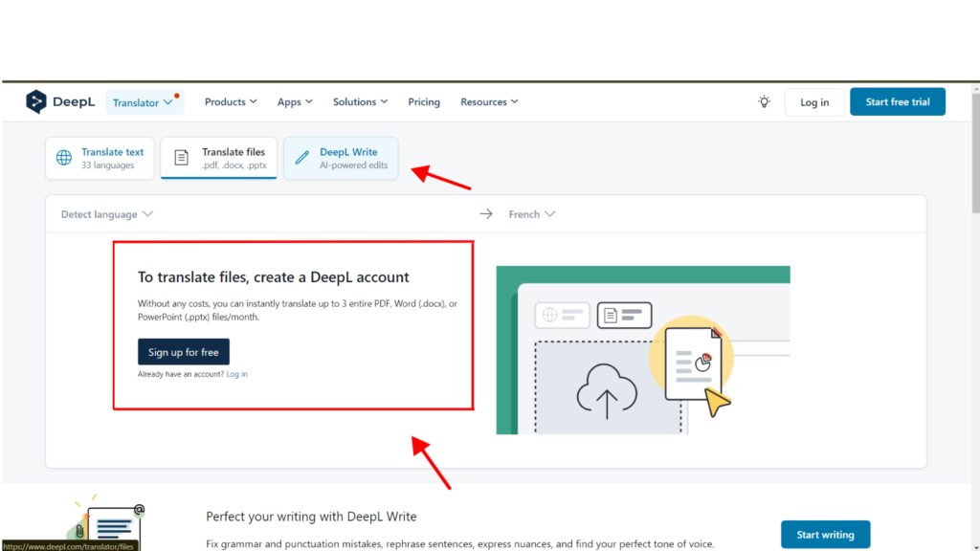Toggle the light bulb theme icon
Screen dimensions: 980x551
pyautogui.click(x=764, y=101)
